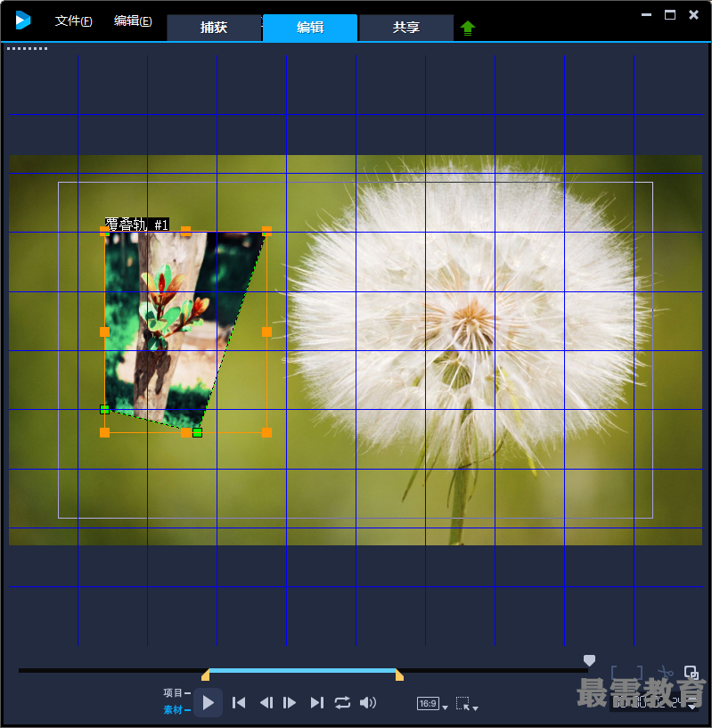
Task: Click the bottom green distort handle
Action: (x=198, y=433)
